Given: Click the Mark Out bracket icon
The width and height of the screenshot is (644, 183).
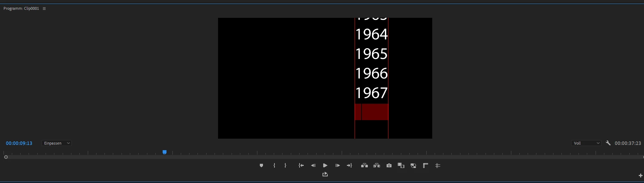Looking at the screenshot, I should 285,166.
